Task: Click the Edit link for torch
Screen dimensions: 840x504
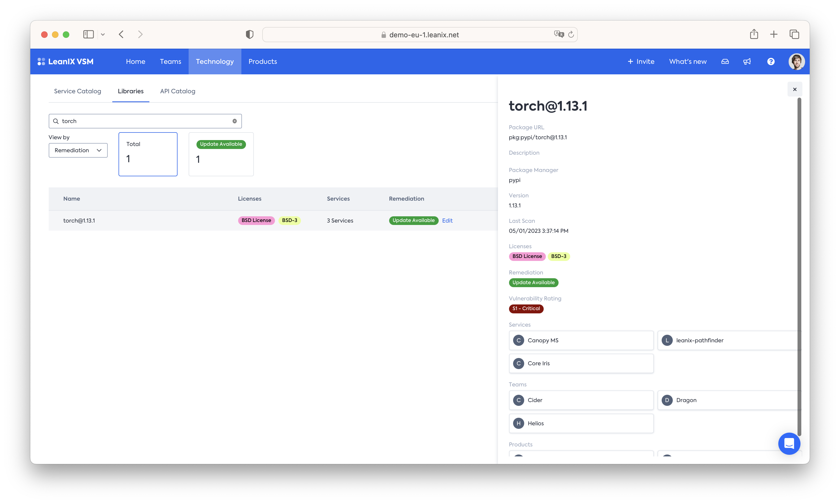Action: coord(447,220)
